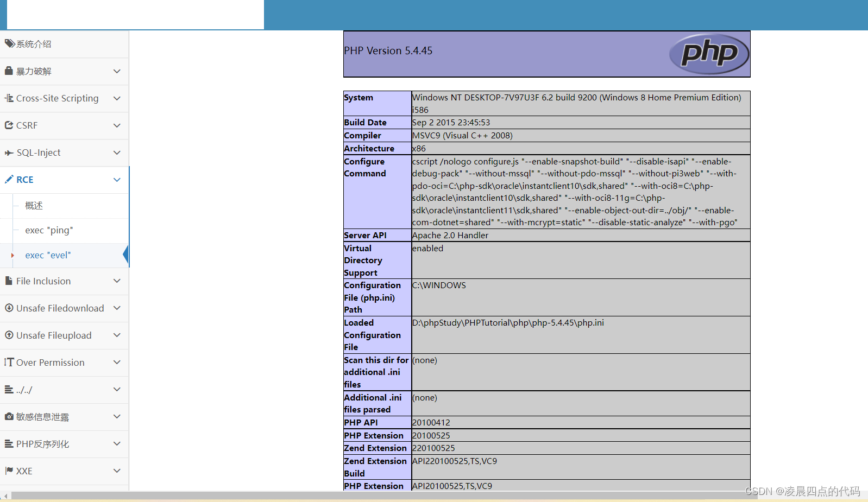This screenshot has height=502, width=868.
Task: Click the align icon beside ../../
Action: 9,389
